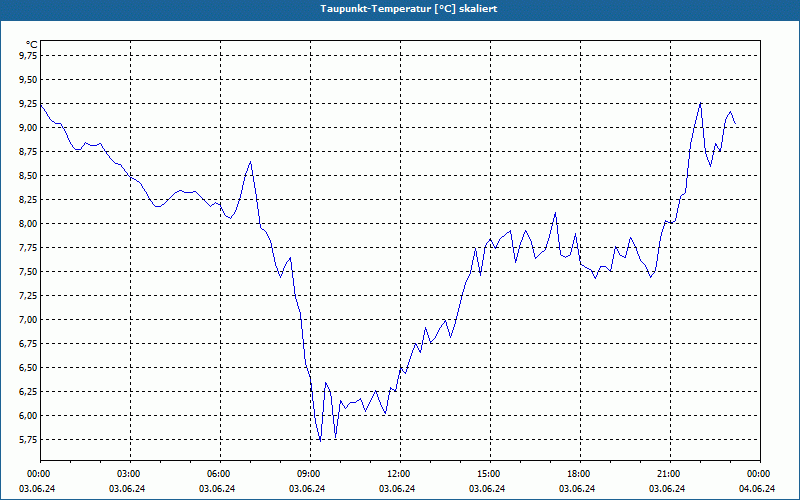Click the 7,75 y-axis label

[28, 247]
